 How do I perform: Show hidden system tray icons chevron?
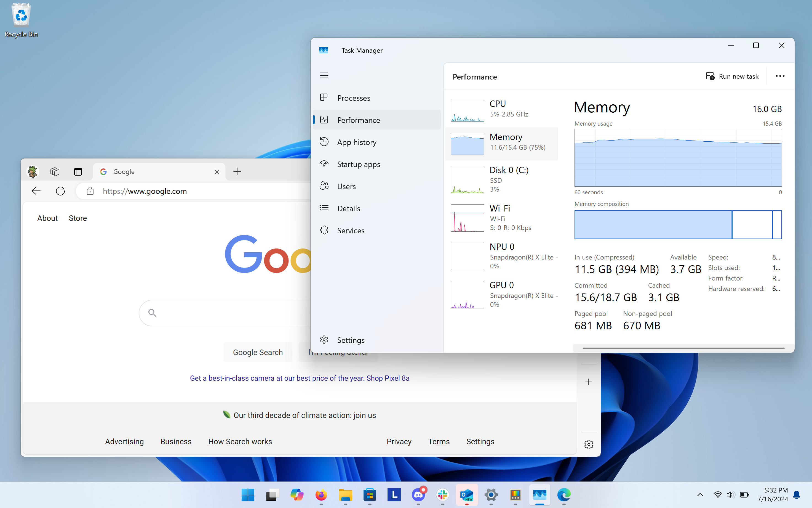(x=700, y=494)
